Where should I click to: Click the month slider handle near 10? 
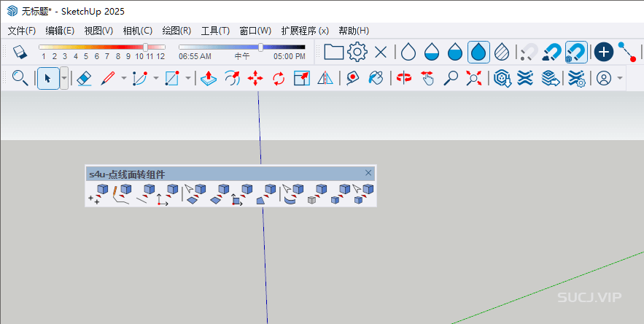click(x=145, y=47)
